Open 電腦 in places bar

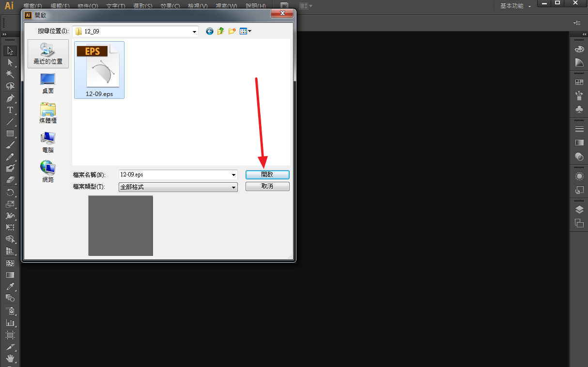(48, 143)
